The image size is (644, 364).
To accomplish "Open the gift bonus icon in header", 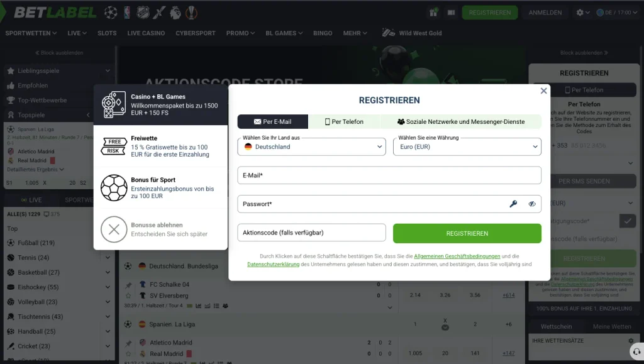I will tap(433, 13).
